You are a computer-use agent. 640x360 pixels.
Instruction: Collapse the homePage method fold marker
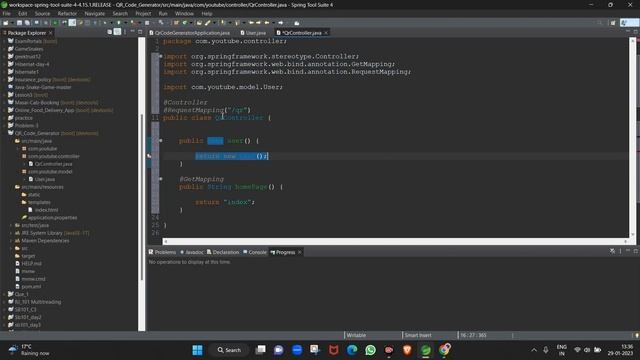tap(160, 179)
